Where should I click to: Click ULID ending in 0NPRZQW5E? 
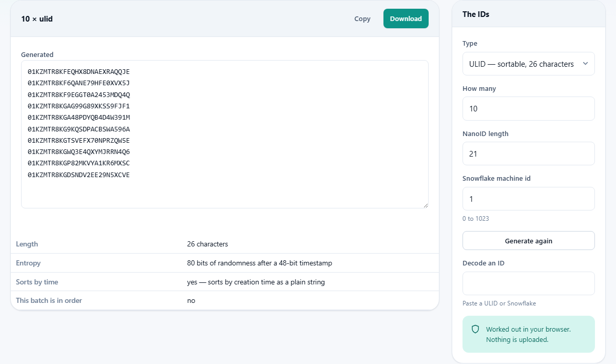(79, 141)
